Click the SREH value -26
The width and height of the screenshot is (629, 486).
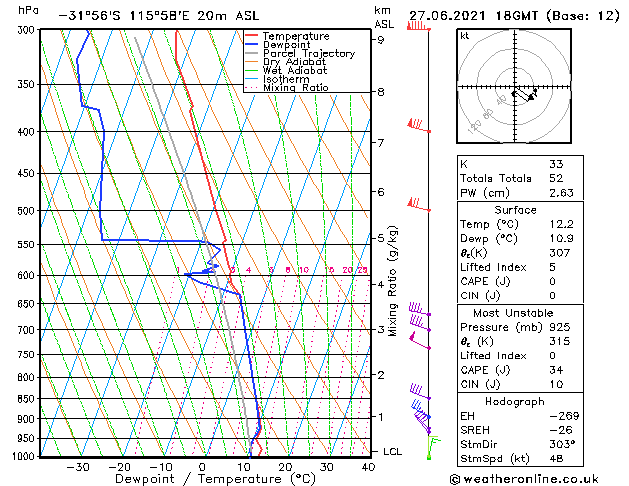pyautogui.click(x=560, y=430)
